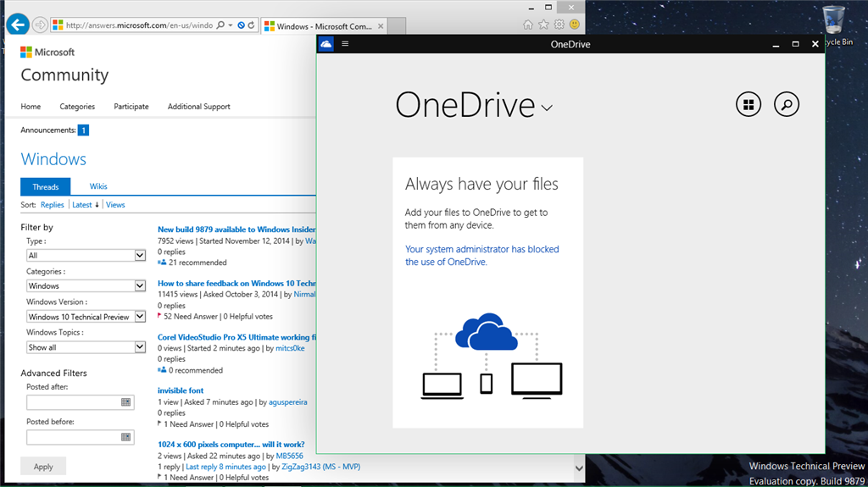Open the Posted before calendar picker
This screenshot has height=487, width=868.
coord(125,437)
